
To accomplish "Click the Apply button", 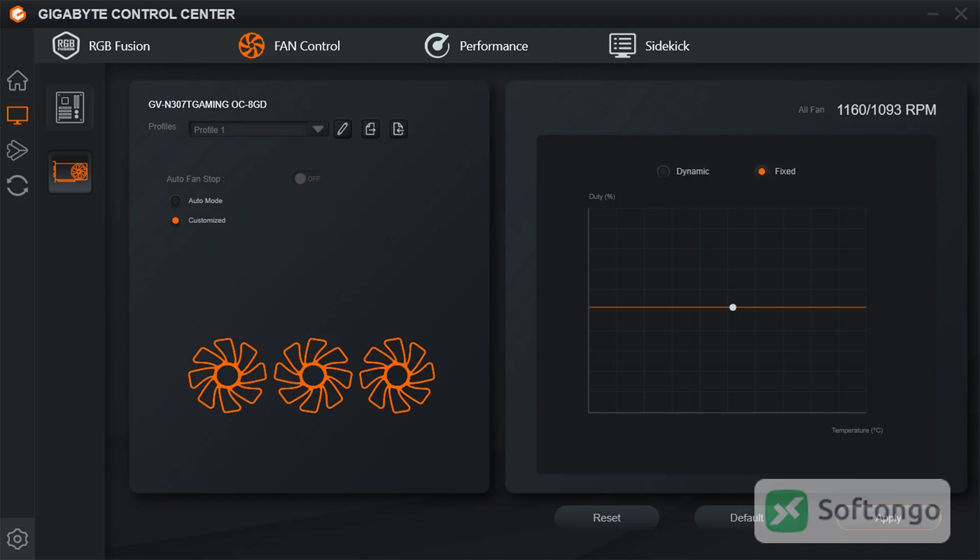I will click(888, 518).
